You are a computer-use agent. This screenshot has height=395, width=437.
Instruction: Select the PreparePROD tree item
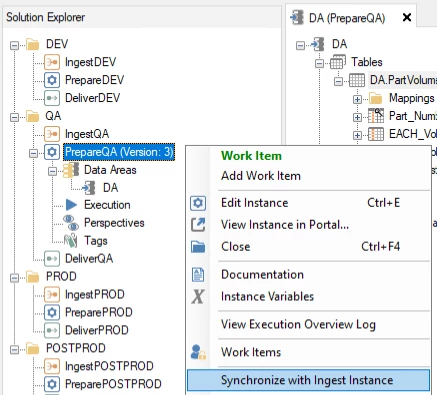click(99, 312)
